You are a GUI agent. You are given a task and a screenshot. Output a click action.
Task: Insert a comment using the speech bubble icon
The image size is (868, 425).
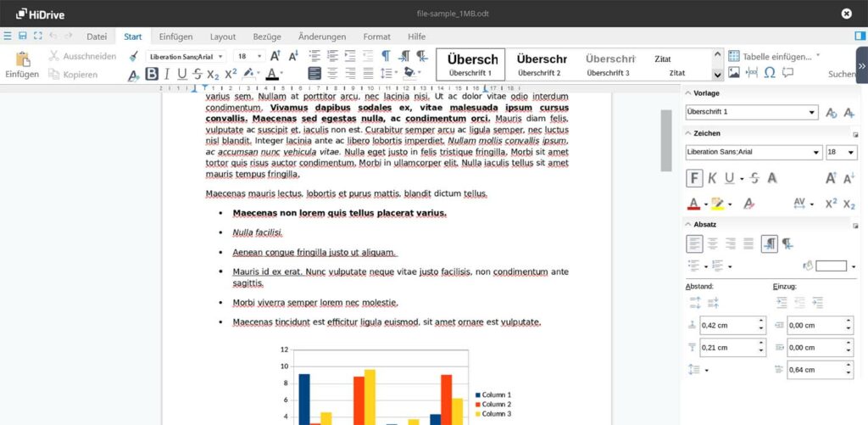click(x=787, y=73)
